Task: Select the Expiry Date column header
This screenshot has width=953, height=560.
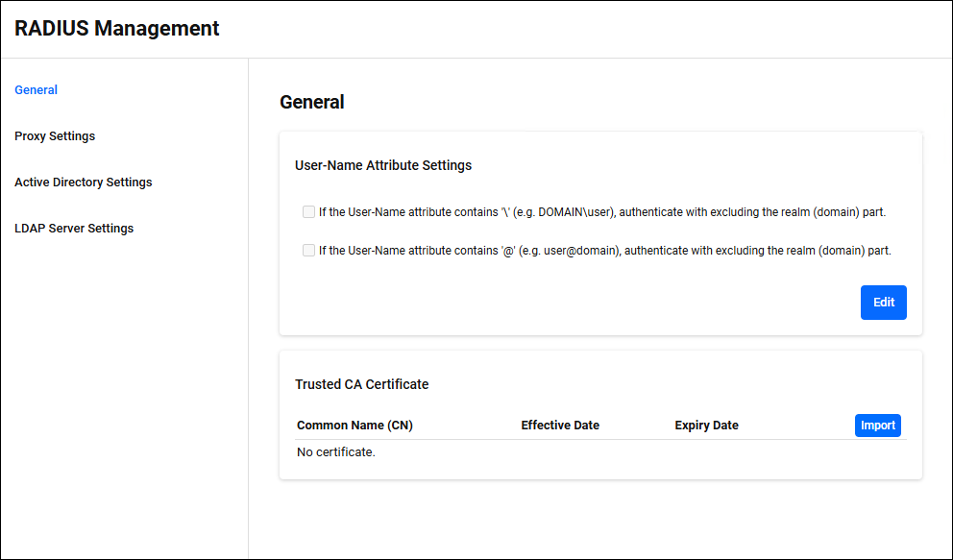Action: point(706,426)
